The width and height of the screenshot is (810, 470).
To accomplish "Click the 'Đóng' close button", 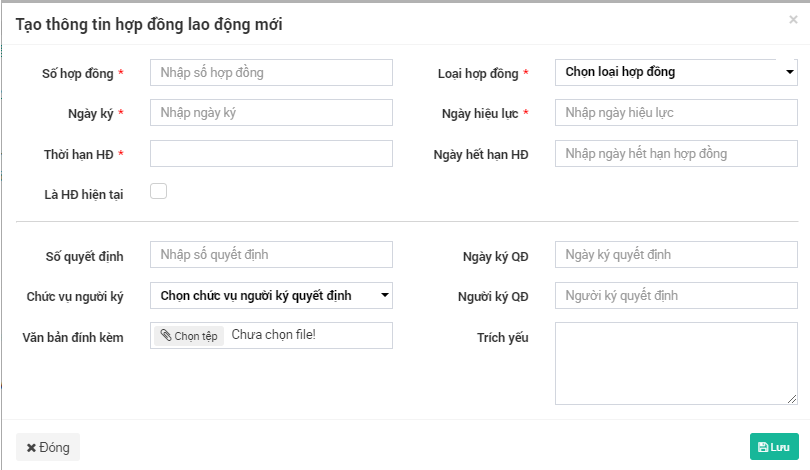I will pyautogui.click(x=48, y=447).
